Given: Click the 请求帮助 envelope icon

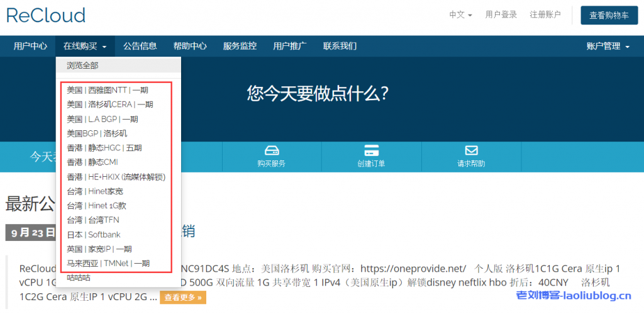Looking at the screenshot, I should (471, 151).
